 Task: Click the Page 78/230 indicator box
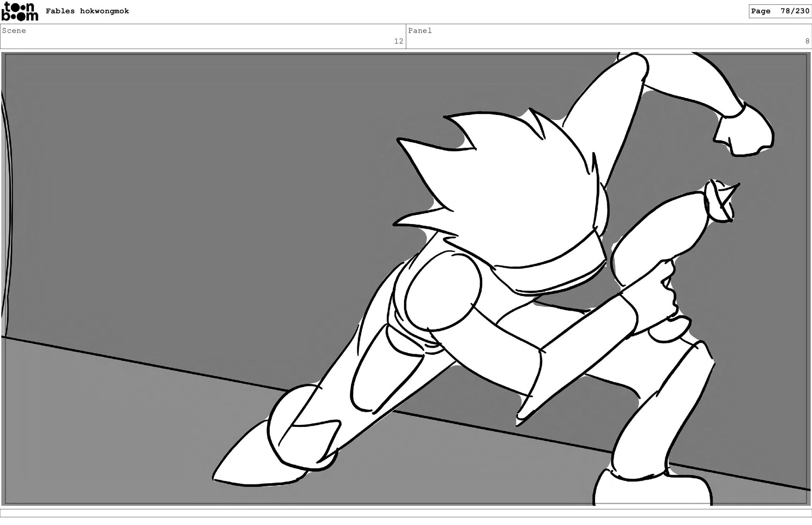(779, 11)
